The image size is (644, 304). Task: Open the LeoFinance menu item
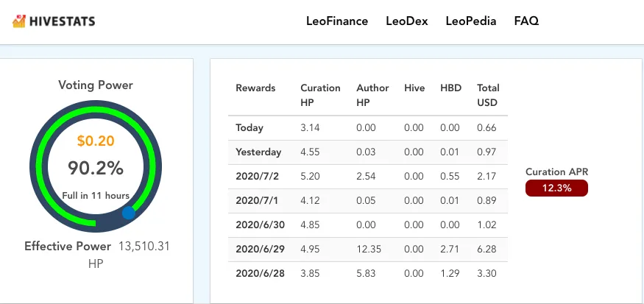(x=337, y=21)
